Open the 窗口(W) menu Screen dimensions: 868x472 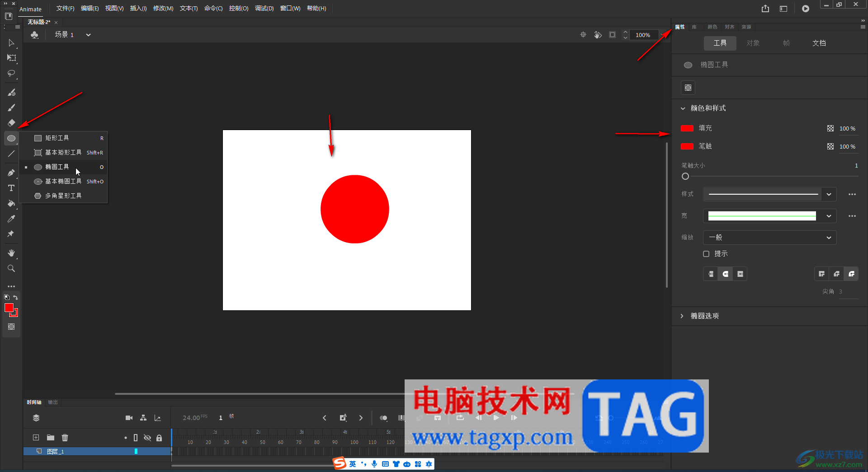(290, 9)
